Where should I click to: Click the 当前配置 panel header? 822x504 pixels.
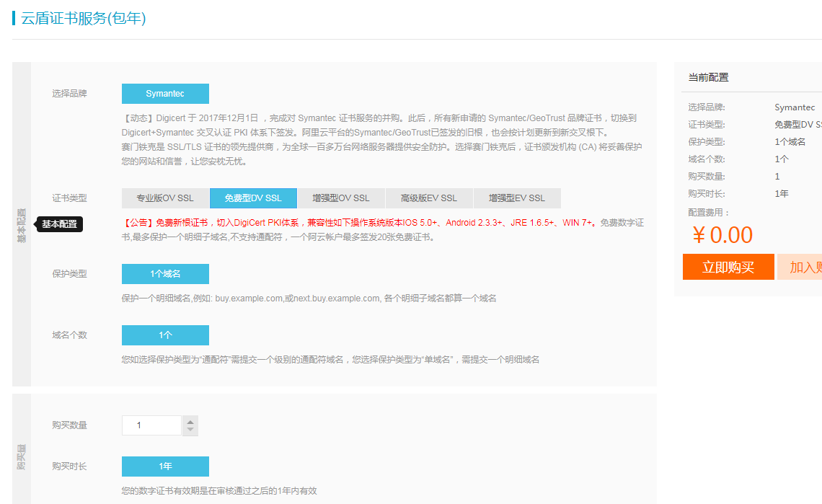tap(708, 78)
